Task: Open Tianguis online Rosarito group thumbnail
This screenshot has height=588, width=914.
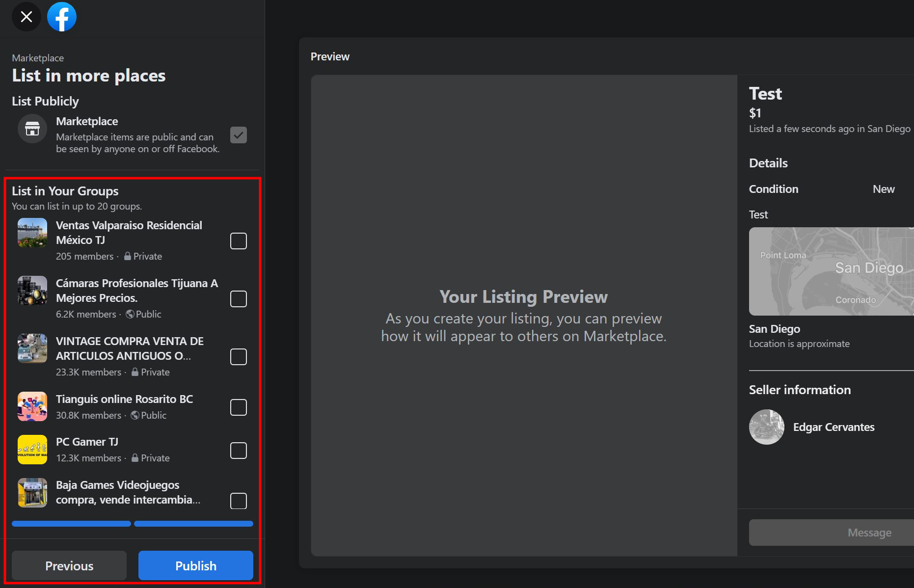Action: coord(32,406)
